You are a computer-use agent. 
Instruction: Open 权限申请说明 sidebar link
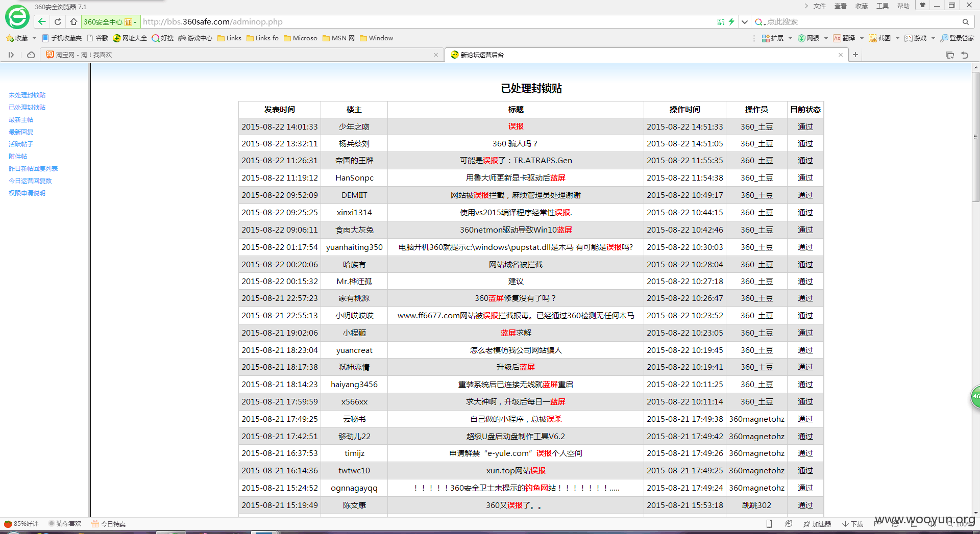tap(27, 193)
